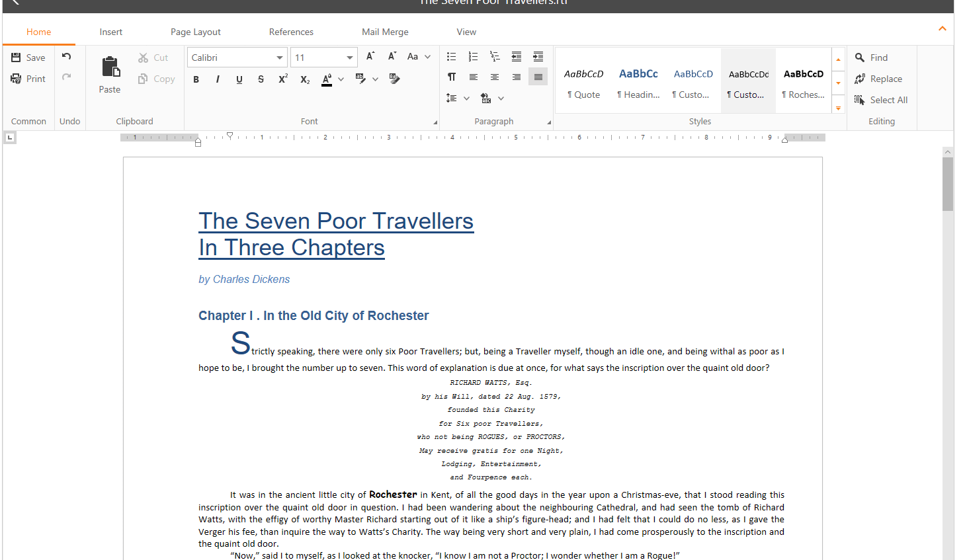This screenshot has height=560, width=965.
Task: Increase paragraph indent
Action: tap(538, 57)
